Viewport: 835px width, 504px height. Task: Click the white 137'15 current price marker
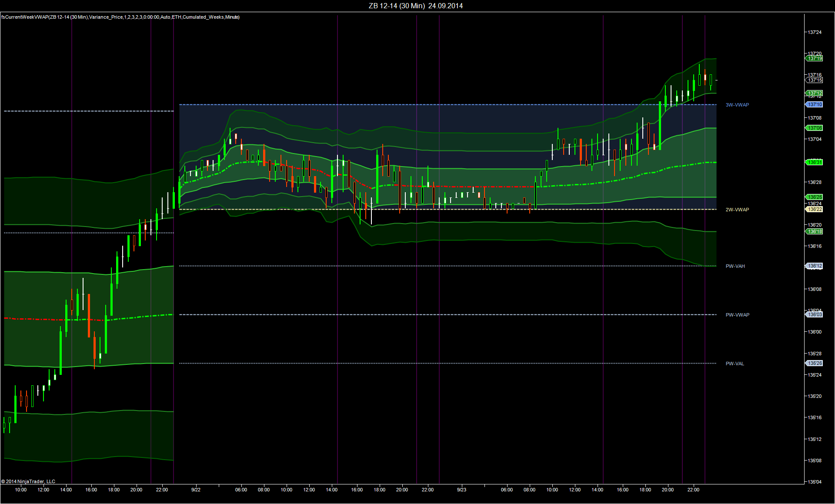pyautogui.click(x=815, y=80)
